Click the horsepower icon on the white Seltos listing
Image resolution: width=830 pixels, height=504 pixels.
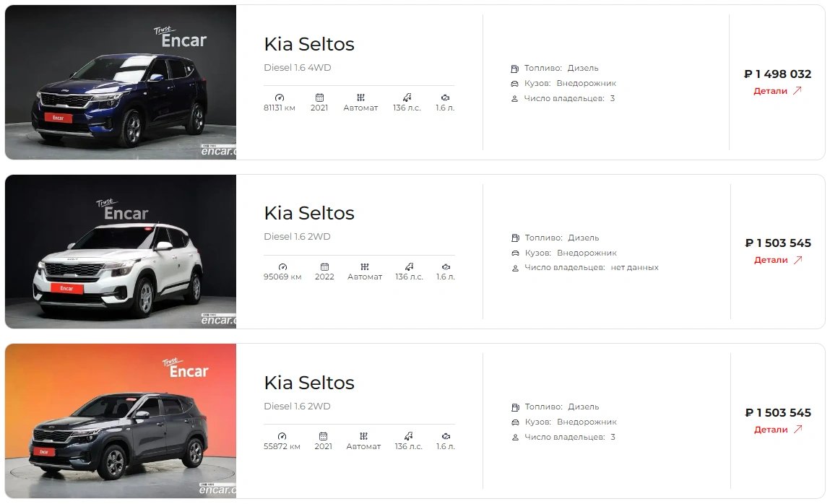(409, 266)
